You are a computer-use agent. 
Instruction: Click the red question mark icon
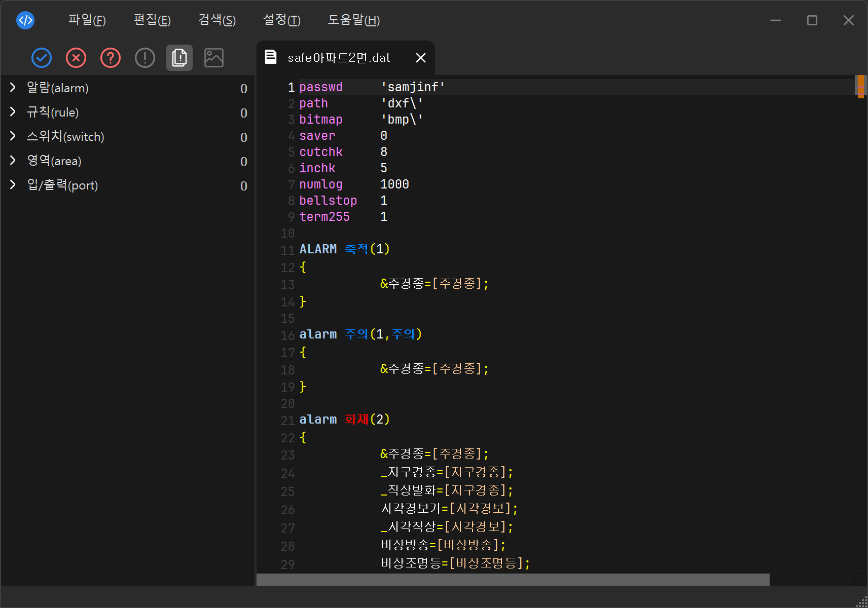[x=111, y=58]
